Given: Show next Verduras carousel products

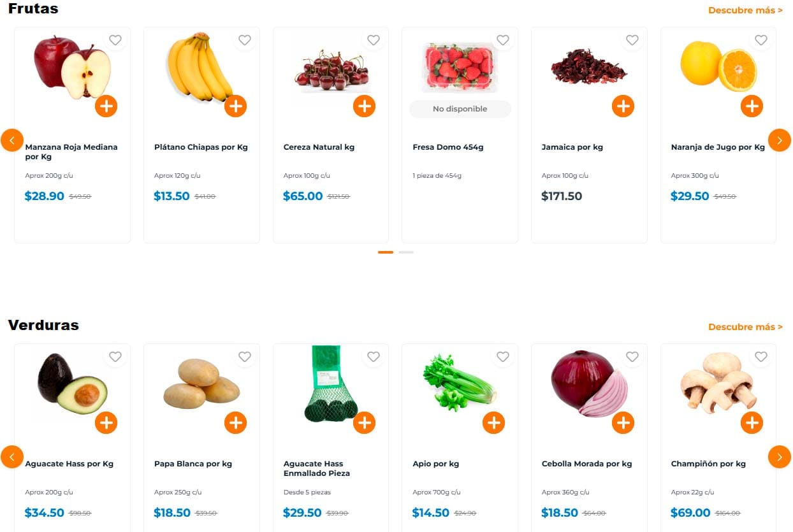Looking at the screenshot, I should click(x=779, y=457).
